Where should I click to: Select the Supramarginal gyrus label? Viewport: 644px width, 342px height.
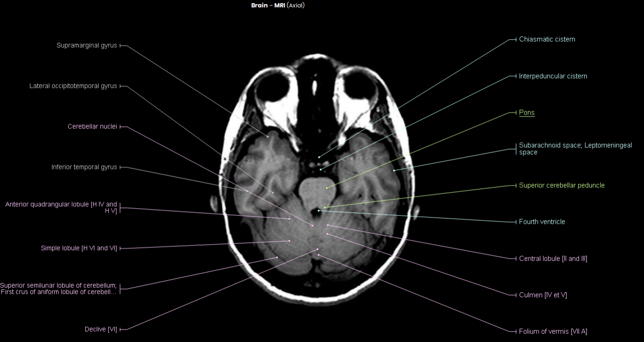[88, 45]
